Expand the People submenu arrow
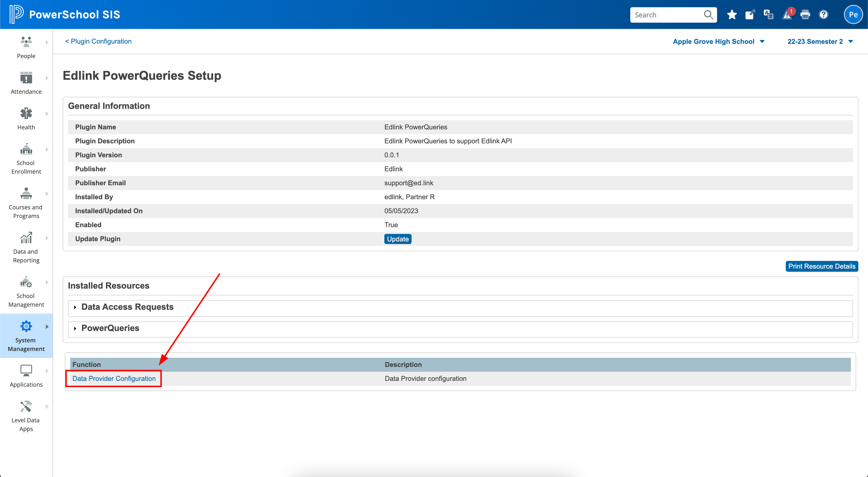 [47, 42]
